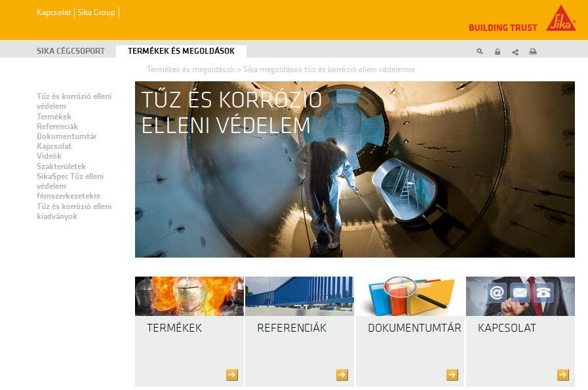Click the REFERENCIÁK card title
588x390 pixels.
[292, 328]
